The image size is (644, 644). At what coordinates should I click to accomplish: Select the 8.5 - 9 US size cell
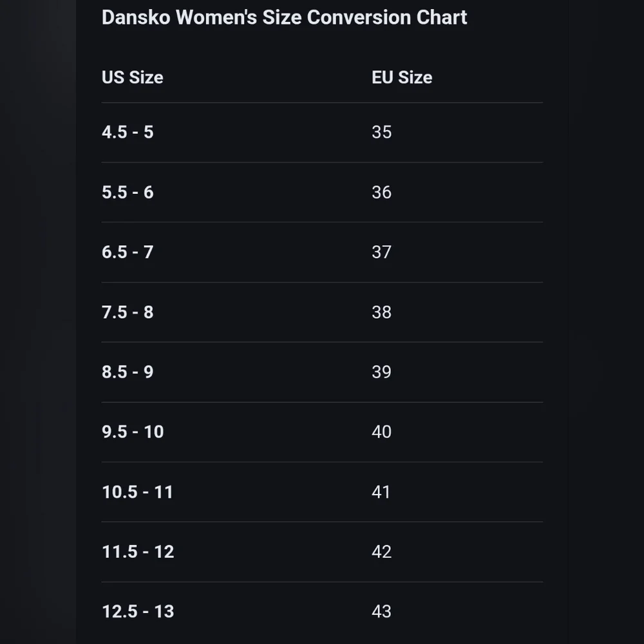click(x=128, y=372)
